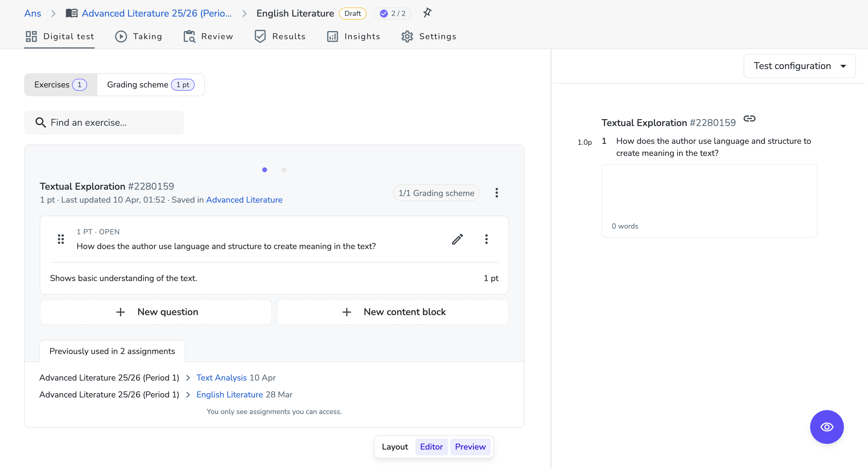Click the Settings gear icon

pos(407,36)
